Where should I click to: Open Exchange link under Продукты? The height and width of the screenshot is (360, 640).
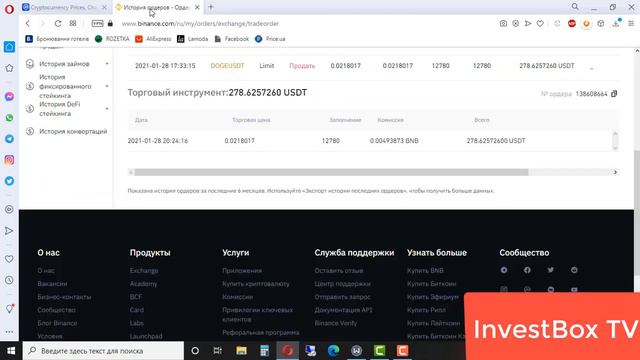point(144,271)
